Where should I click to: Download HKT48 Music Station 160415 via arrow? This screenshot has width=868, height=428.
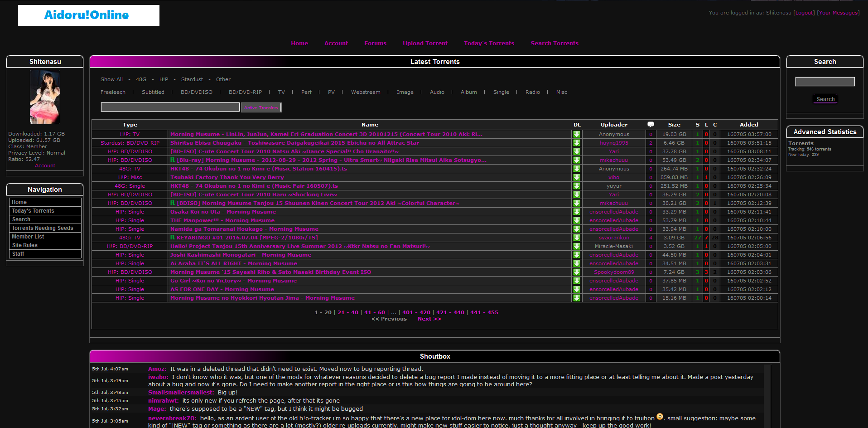[x=576, y=169]
